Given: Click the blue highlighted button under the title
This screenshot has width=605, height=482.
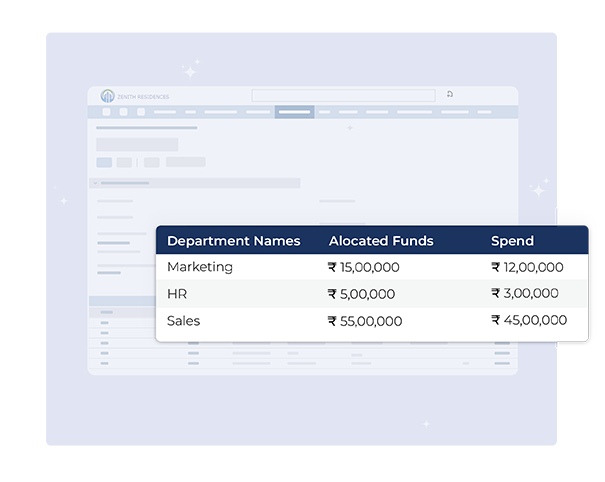Looking at the screenshot, I should pyautogui.click(x=104, y=162).
